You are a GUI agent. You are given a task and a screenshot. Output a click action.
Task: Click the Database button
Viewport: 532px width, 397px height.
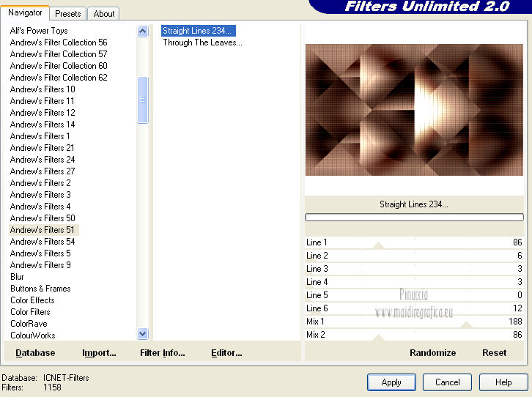click(35, 353)
